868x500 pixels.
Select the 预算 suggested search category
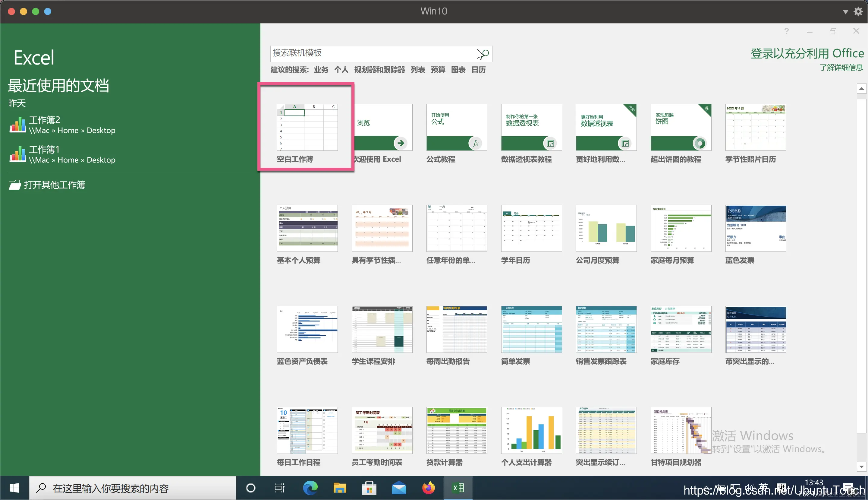tap(438, 70)
